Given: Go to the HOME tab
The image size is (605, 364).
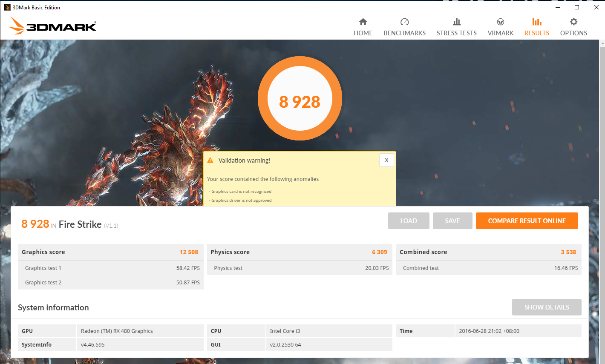Looking at the screenshot, I should pyautogui.click(x=363, y=33).
